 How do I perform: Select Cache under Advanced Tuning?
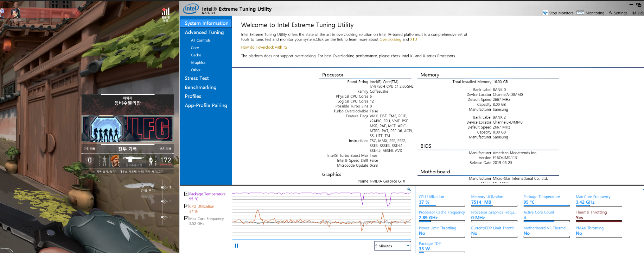pos(196,55)
